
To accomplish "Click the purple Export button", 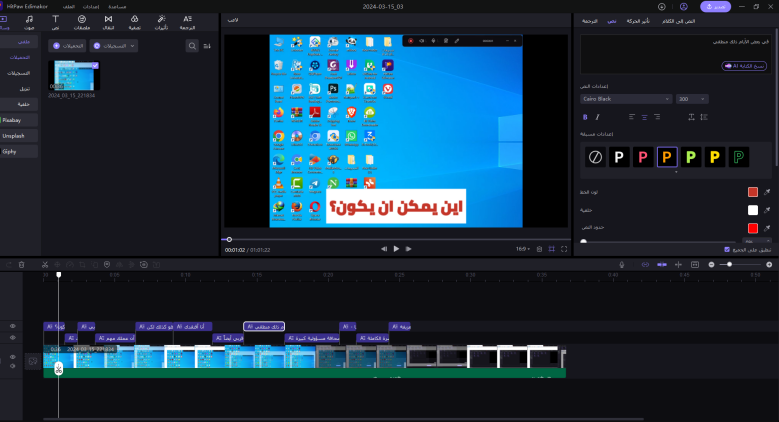I will [714, 6].
